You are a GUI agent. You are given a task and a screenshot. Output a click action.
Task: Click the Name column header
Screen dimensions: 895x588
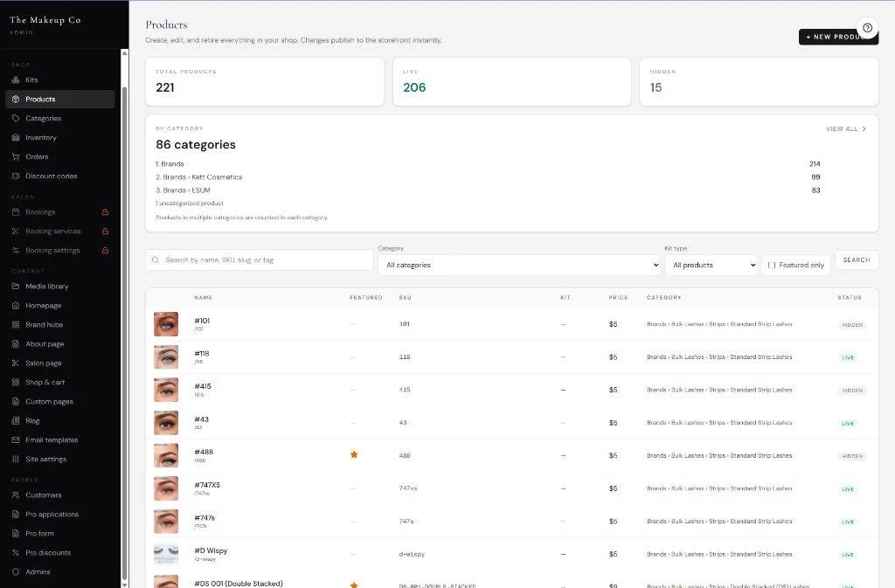[203, 298]
